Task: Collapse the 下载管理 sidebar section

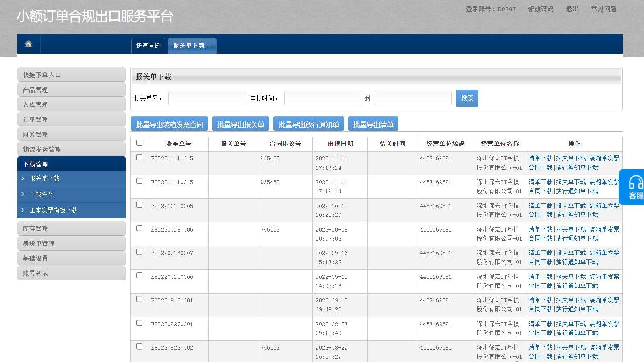Action: tap(72, 164)
